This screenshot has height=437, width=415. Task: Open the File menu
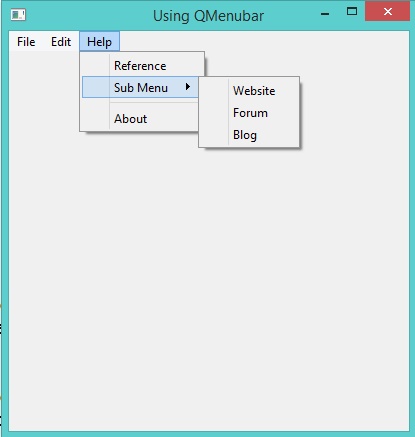[26, 42]
